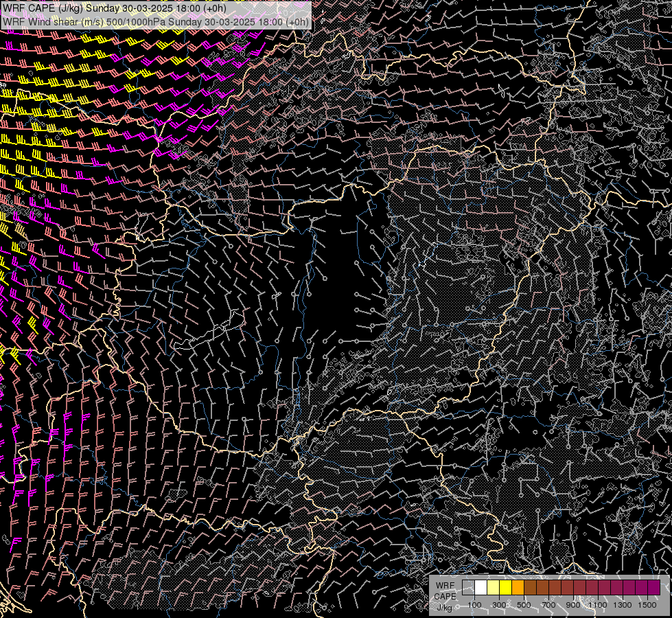Click the 1100 legend value label
Image resolution: width=672 pixels, height=618 pixels.
(x=597, y=605)
